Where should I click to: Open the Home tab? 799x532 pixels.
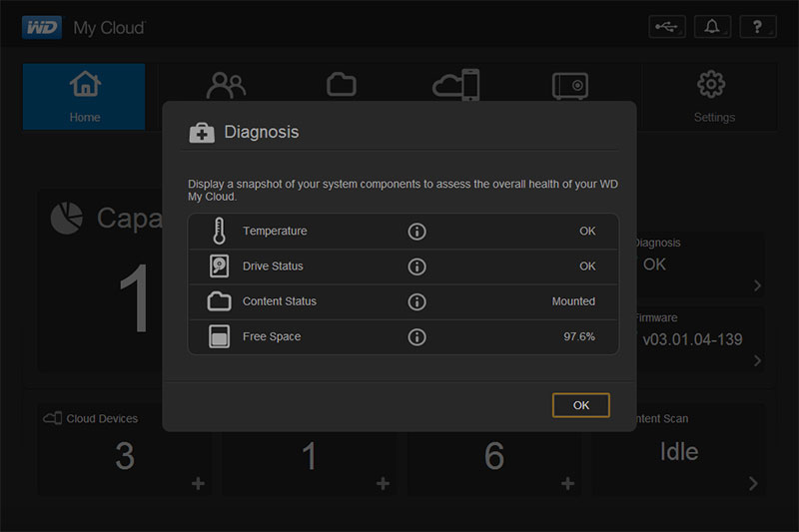84,97
